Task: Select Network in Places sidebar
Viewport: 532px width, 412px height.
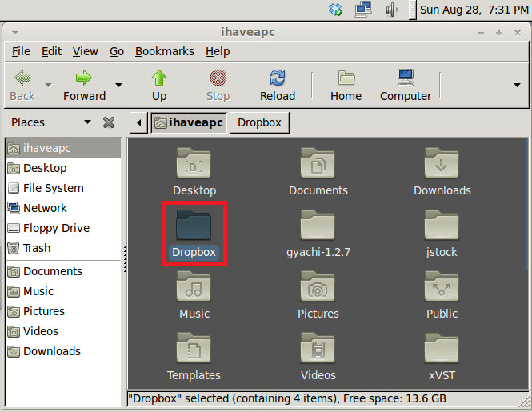Action: click(x=63, y=208)
